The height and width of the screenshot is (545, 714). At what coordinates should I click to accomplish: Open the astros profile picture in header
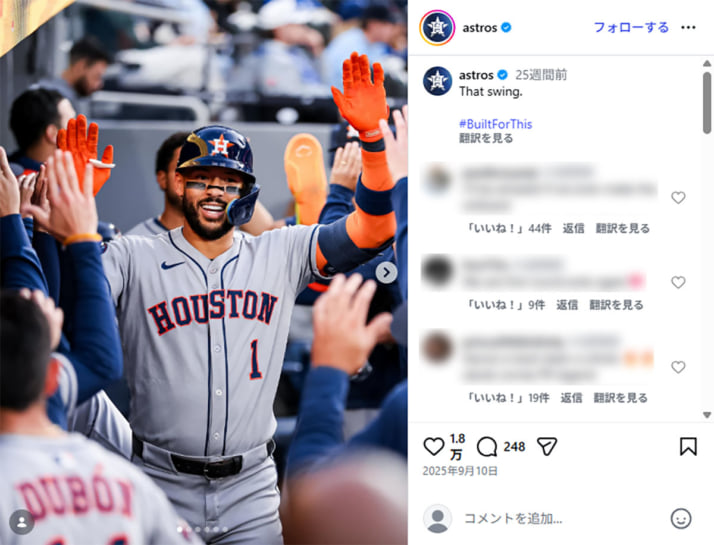[437, 28]
